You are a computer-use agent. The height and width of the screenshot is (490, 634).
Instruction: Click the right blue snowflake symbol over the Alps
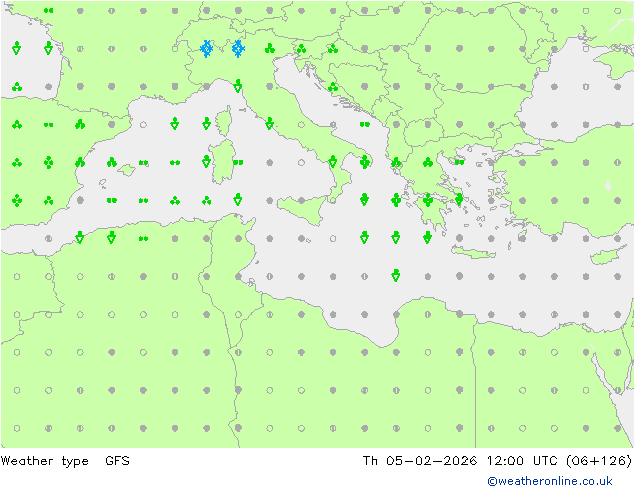[238, 49]
